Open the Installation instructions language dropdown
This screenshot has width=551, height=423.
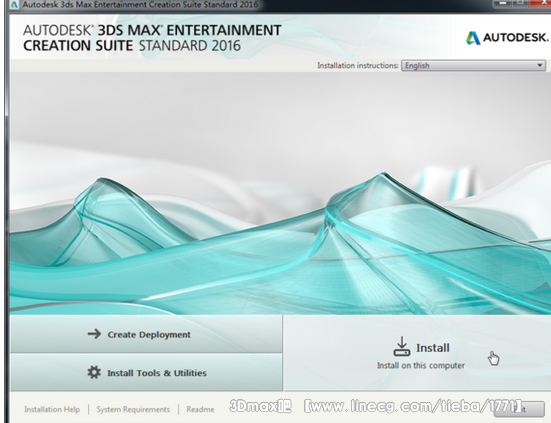474,66
